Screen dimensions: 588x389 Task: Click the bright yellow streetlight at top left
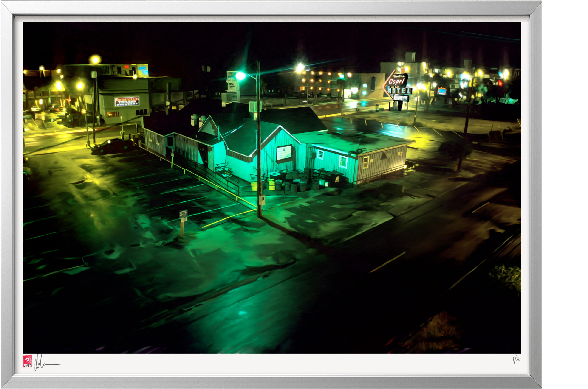click(x=95, y=59)
